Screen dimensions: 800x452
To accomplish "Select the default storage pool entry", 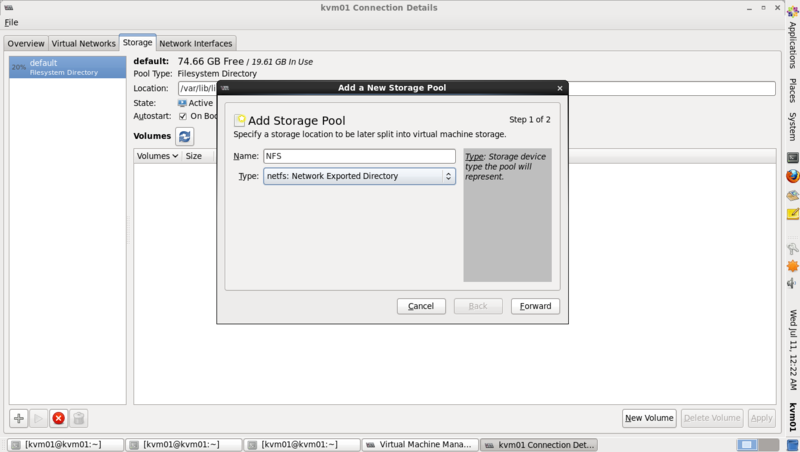I will click(x=67, y=67).
